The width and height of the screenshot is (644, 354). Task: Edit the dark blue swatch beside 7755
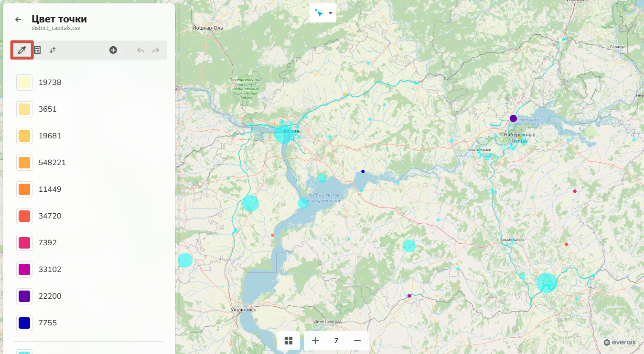[x=24, y=323]
